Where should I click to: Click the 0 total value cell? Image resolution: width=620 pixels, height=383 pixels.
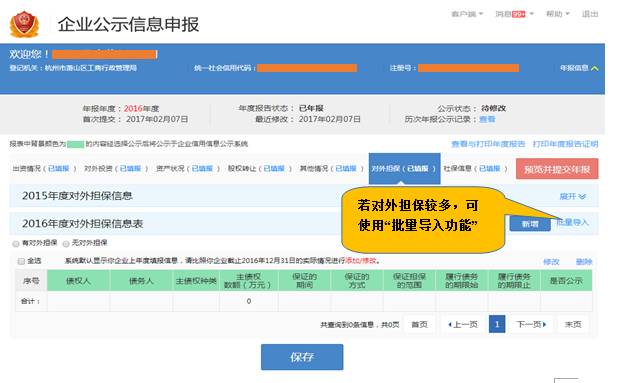(x=249, y=301)
